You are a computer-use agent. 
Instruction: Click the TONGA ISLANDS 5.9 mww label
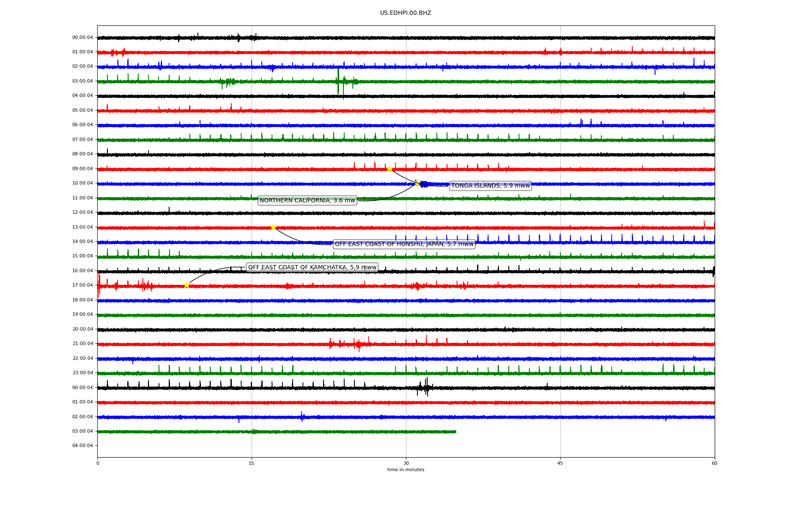[x=490, y=186]
